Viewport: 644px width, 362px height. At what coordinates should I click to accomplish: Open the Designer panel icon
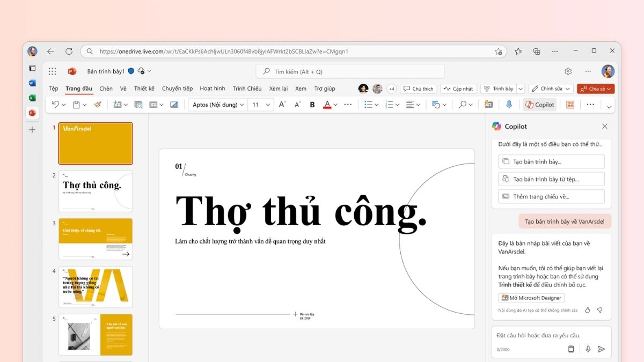coord(570,105)
